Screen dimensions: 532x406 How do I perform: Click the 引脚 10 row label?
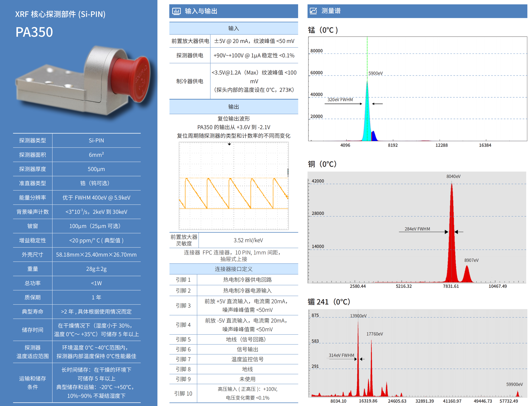[183, 393]
